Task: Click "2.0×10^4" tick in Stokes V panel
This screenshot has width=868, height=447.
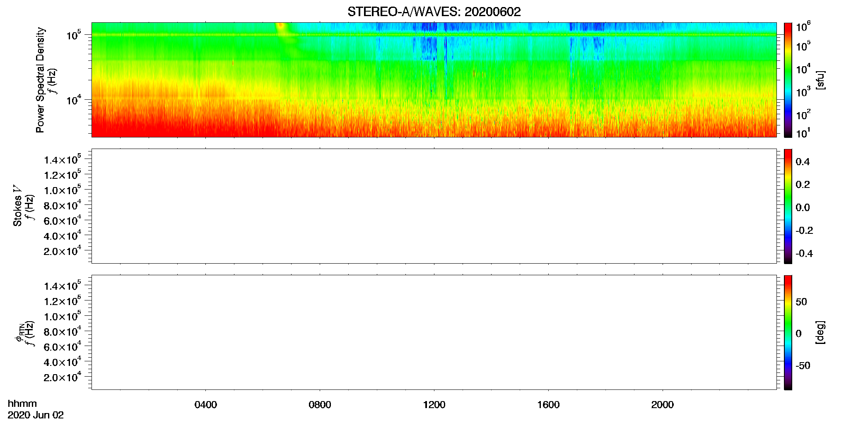Action: coord(63,251)
